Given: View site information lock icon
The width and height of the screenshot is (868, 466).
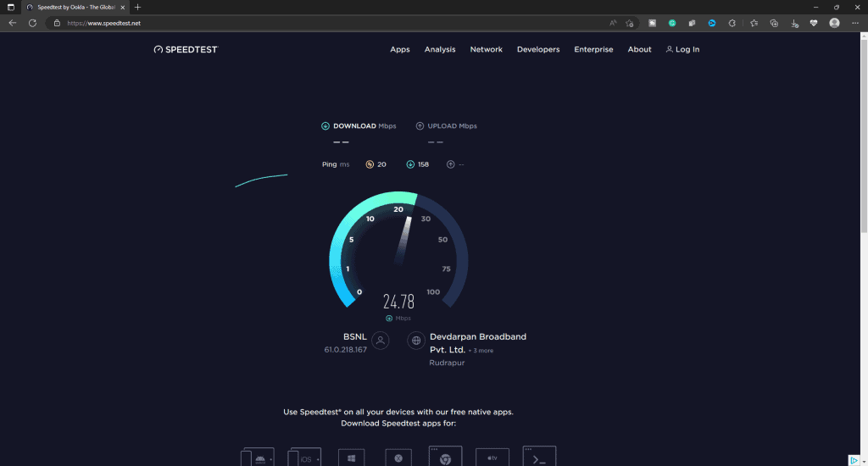Looking at the screenshot, I should point(57,23).
